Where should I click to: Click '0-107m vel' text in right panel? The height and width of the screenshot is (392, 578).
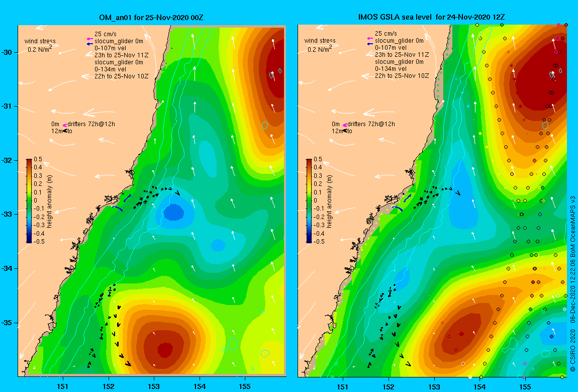point(391,48)
